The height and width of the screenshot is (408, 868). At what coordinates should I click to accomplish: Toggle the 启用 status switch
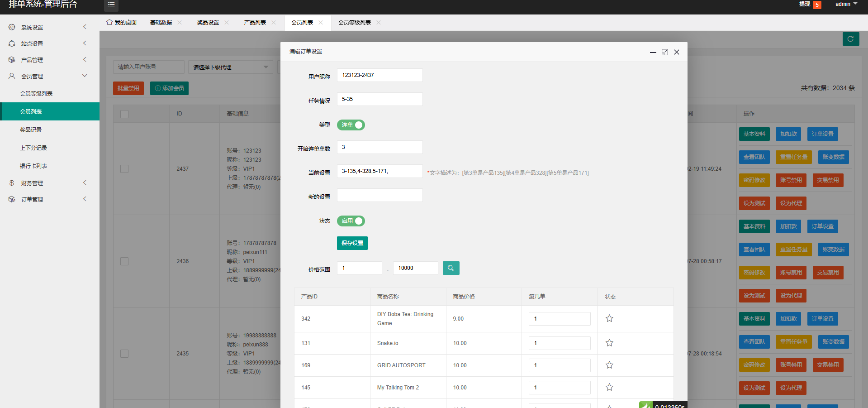pos(351,221)
